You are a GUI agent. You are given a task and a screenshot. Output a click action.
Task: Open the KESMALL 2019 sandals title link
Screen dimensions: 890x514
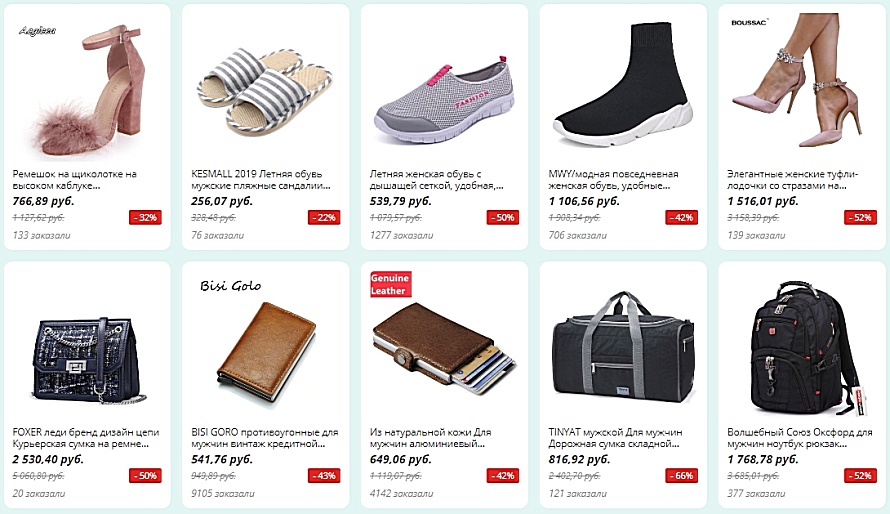[261, 180]
